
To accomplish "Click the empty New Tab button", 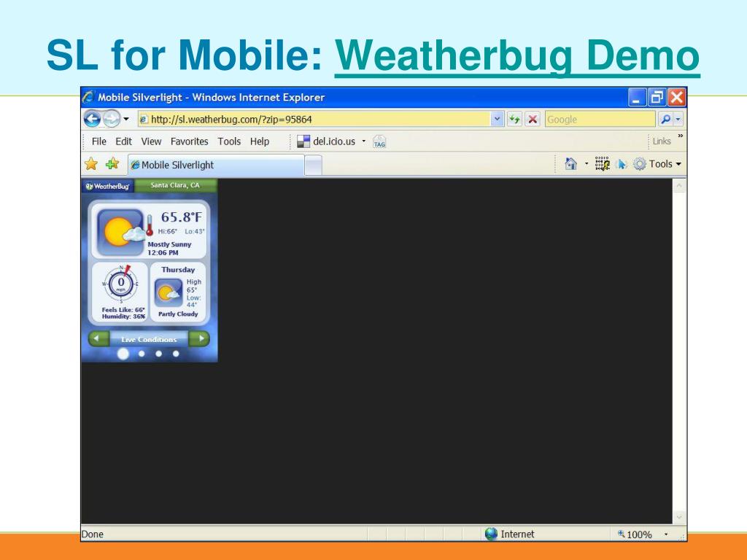I will click(313, 166).
